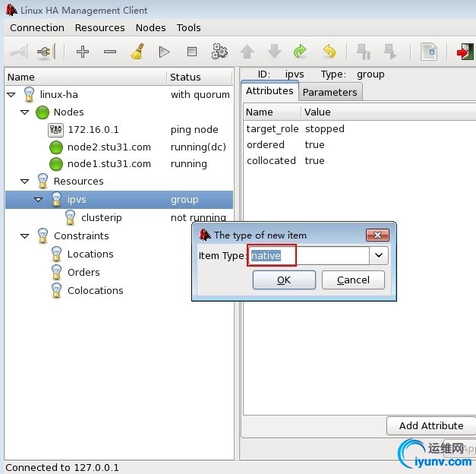Click the linux-ha lightbulb icon
Viewport: 476px width, 474px height.
(x=29, y=94)
